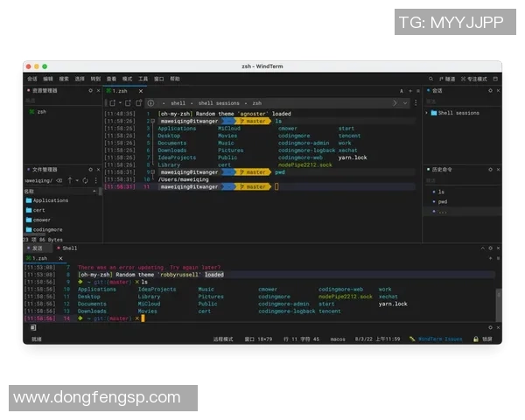Collapse the fold marker at line 2
Image resolution: width=525 pixels, height=420 pixels.
coord(154,121)
